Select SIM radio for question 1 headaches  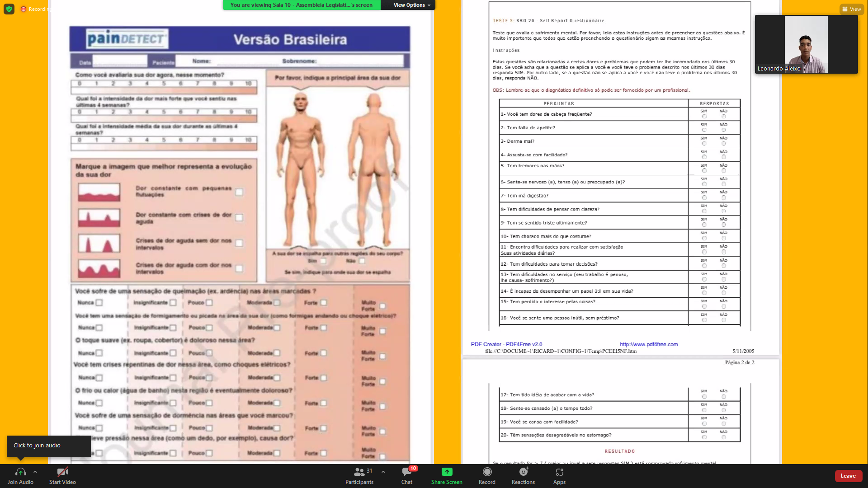[x=704, y=117]
